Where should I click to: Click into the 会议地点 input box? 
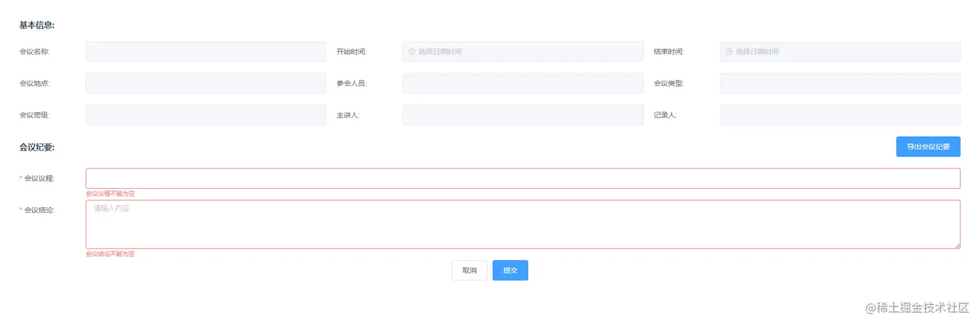click(205, 83)
